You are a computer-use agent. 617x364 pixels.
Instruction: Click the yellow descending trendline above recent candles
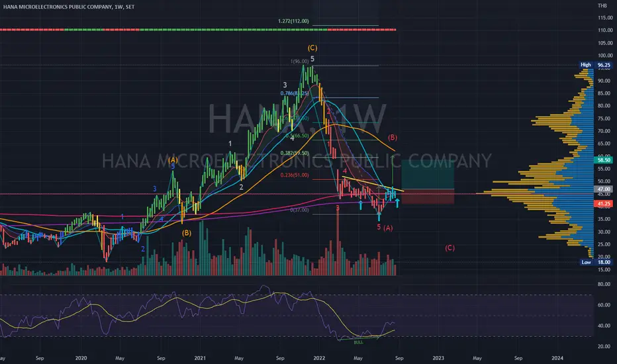point(373,184)
